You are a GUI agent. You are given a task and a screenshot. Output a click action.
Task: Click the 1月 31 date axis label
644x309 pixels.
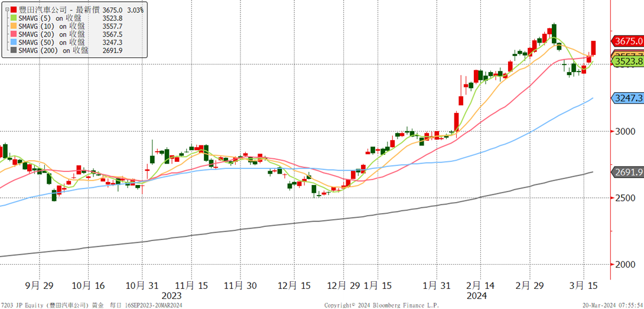437,286
